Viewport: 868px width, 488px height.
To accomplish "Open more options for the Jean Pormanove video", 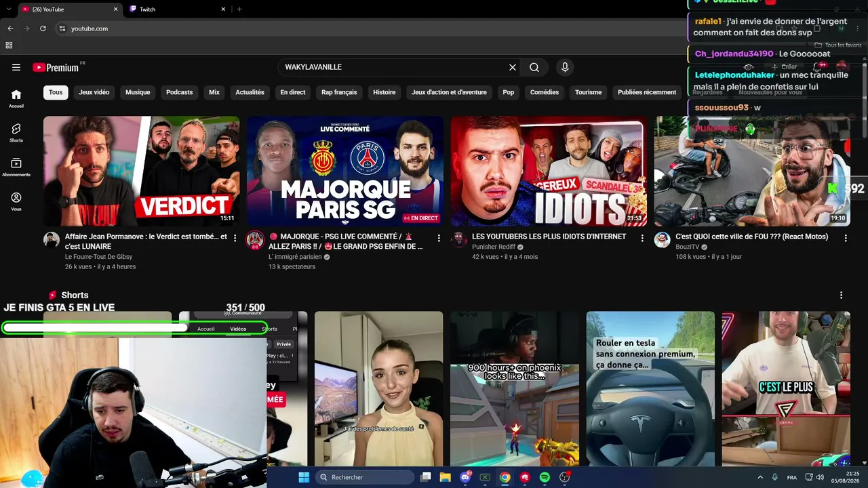I will [235, 238].
